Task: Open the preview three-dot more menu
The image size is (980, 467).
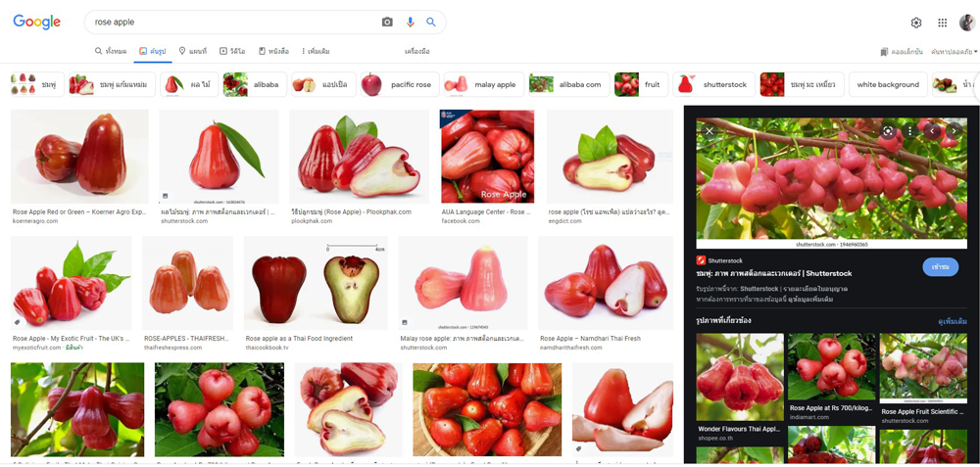Action: tap(911, 131)
